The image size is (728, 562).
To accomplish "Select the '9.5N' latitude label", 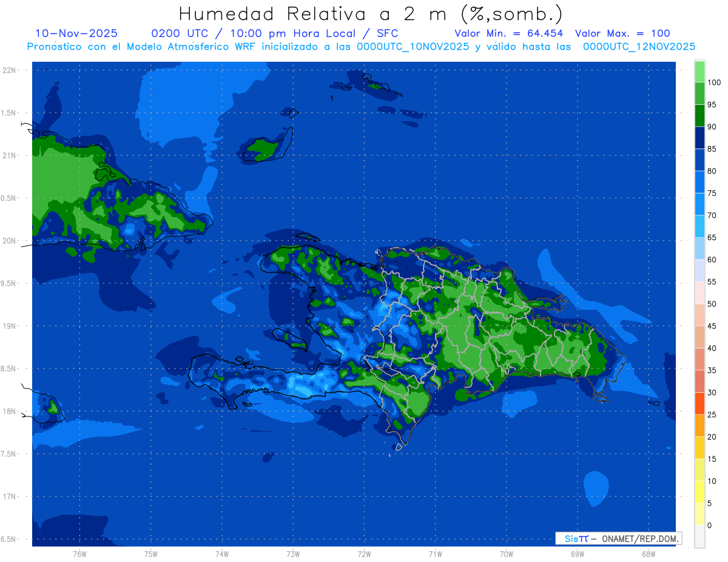I will (8, 283).
